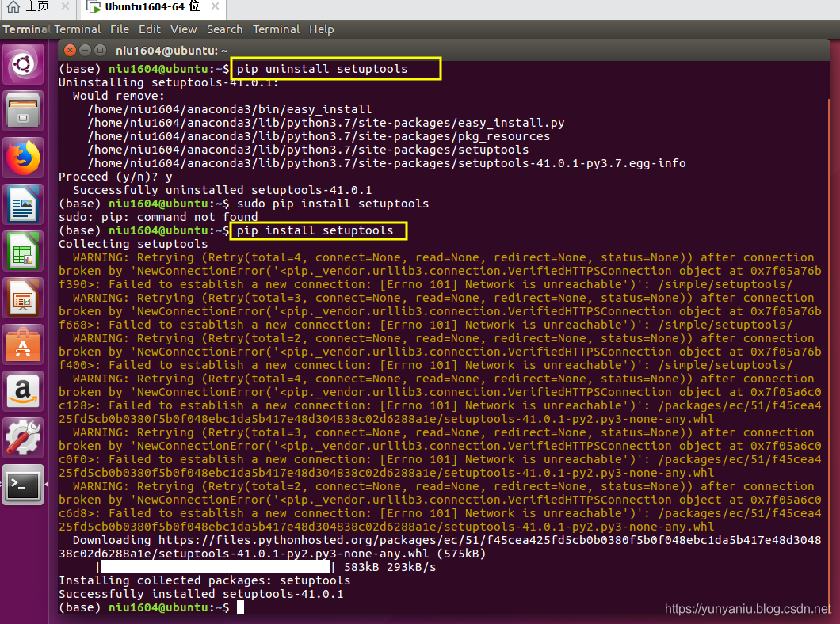Open LibreOffice Impress from the dock
Screen dimensions: 840x624
tap(23, 298)
